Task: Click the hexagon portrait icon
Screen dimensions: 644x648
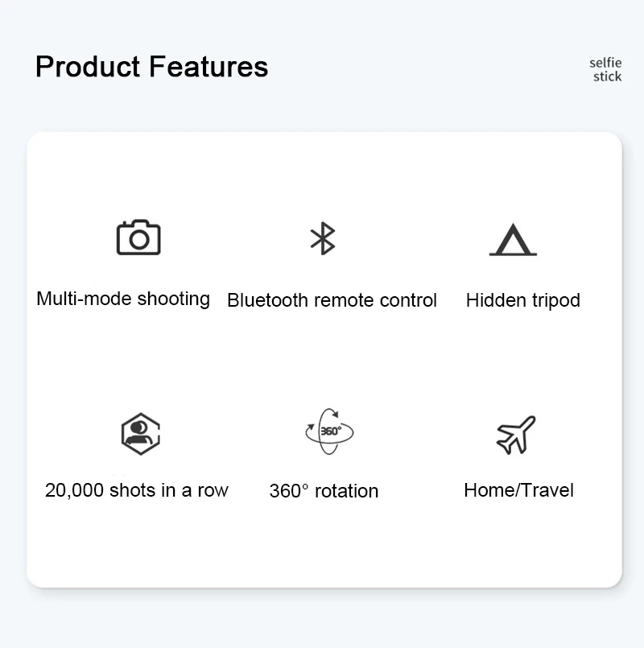Action: (x=140, y=433)
